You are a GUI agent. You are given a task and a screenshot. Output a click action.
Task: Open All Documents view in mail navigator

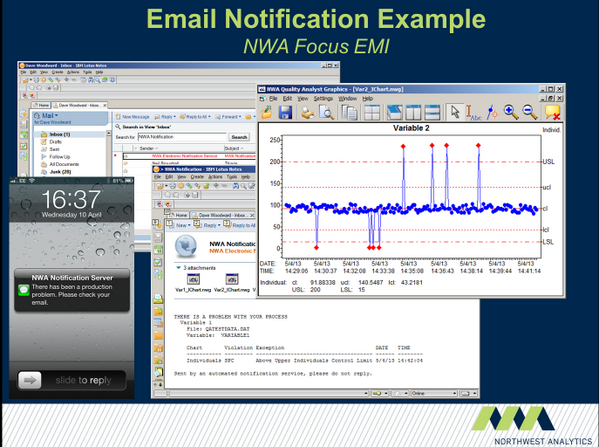point(64,164)
